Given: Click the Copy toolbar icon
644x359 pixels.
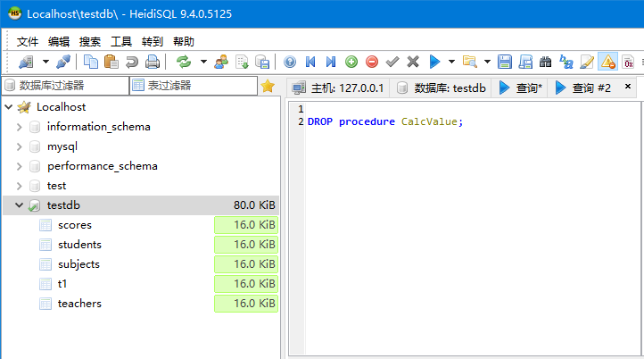Looking at the screenshot, I should pos(91,63).
